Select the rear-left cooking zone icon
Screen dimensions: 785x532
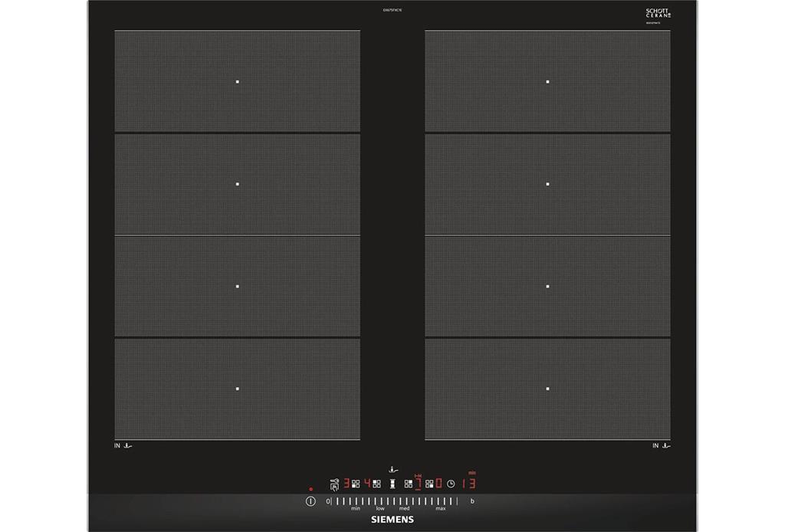[377, 484]
